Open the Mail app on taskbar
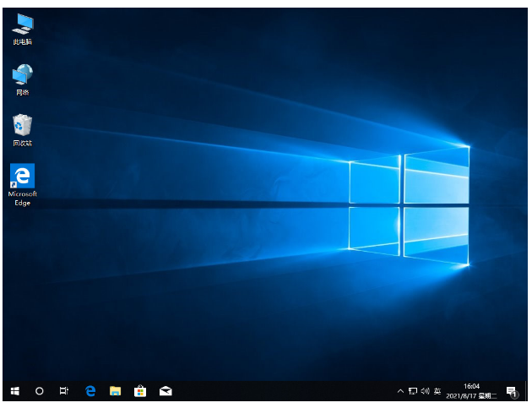The width and height of the screenshot is (532, 408). coord(166,391)
